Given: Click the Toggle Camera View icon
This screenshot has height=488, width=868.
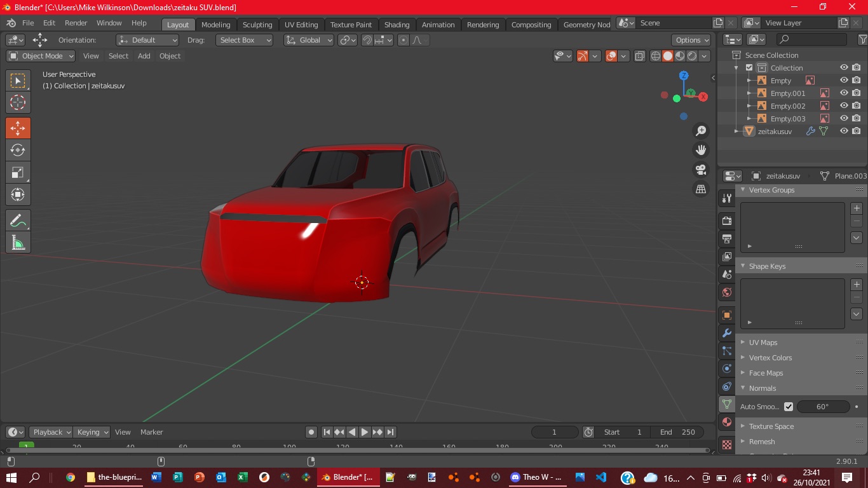Looking at the screenshot, I should [701, 170].
